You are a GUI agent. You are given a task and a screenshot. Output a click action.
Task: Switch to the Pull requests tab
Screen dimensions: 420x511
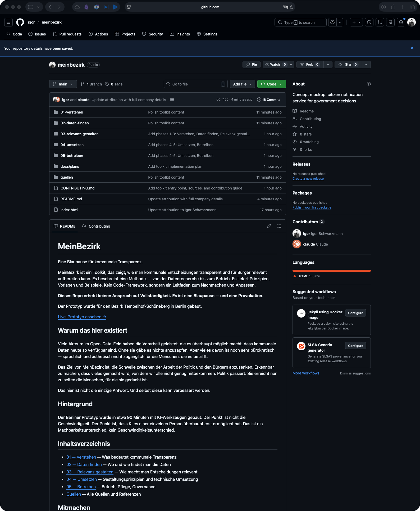coord(67,34)
